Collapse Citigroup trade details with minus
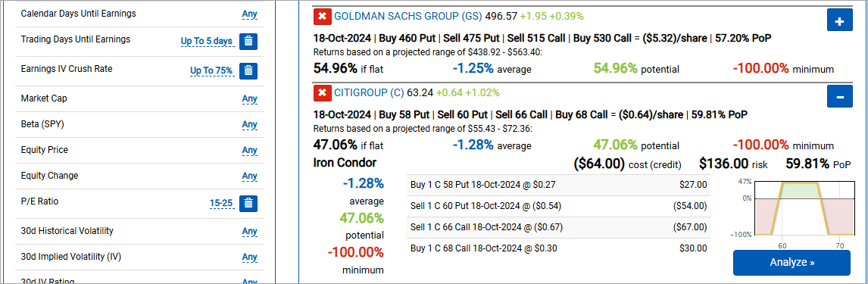 (840, 97)
